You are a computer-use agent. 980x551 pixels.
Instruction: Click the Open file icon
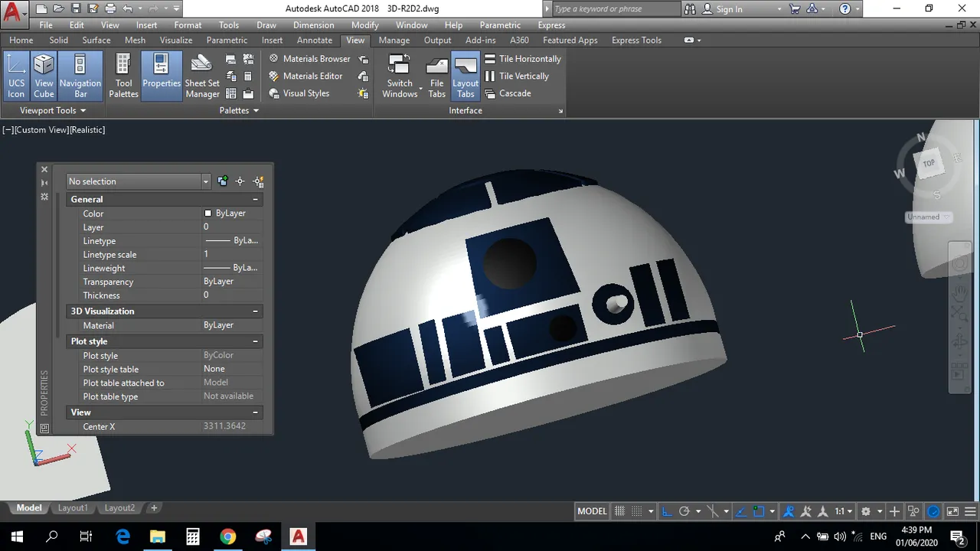pos(58,9)
